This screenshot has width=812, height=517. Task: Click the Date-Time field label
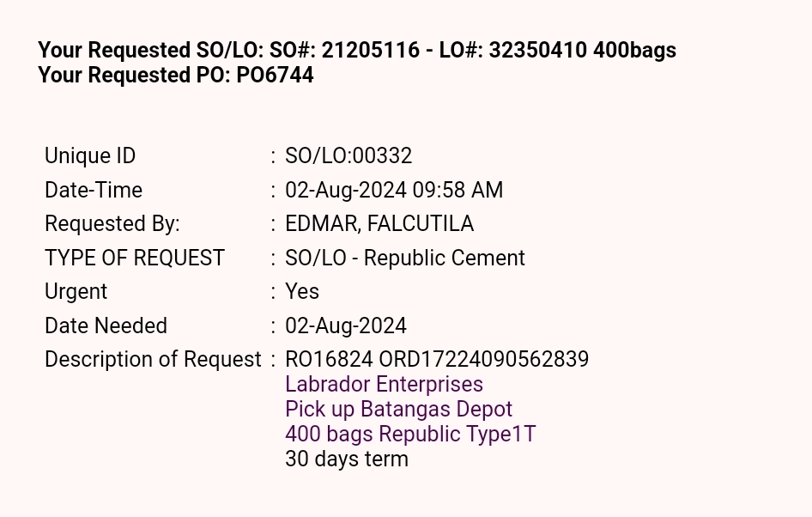(94, 191)
